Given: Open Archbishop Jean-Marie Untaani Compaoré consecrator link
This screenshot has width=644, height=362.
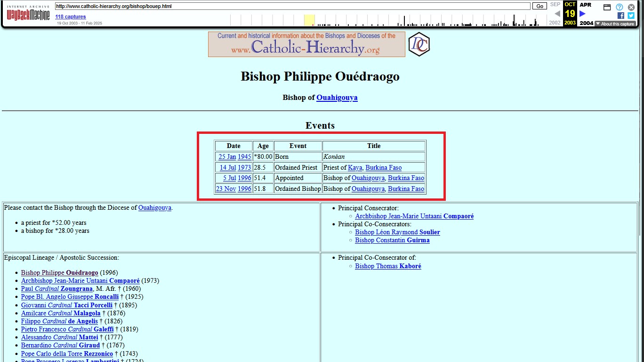Looking at the screenshot, I should click(x=414, y=216).
